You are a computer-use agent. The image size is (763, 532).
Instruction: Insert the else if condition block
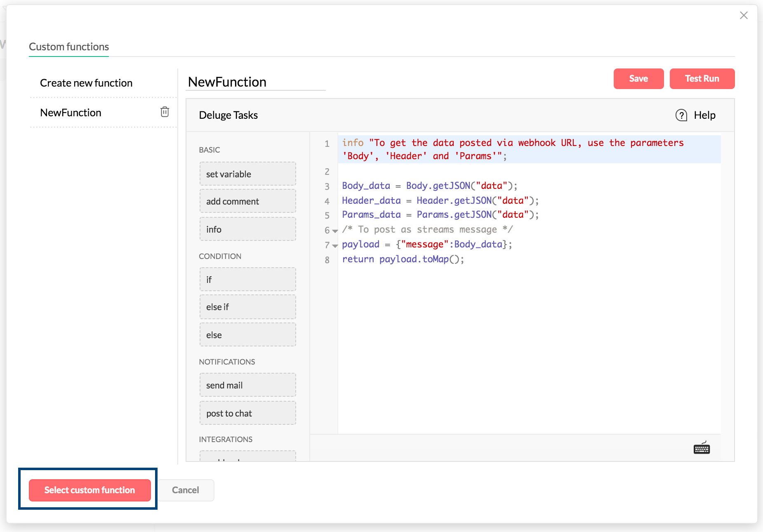[x=247, y=307]
